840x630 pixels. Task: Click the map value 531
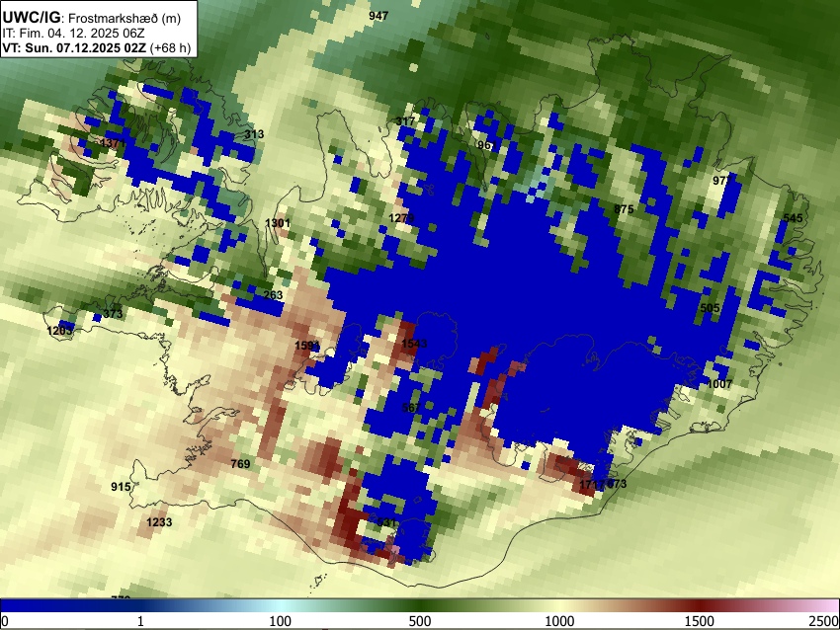(386, 522)
